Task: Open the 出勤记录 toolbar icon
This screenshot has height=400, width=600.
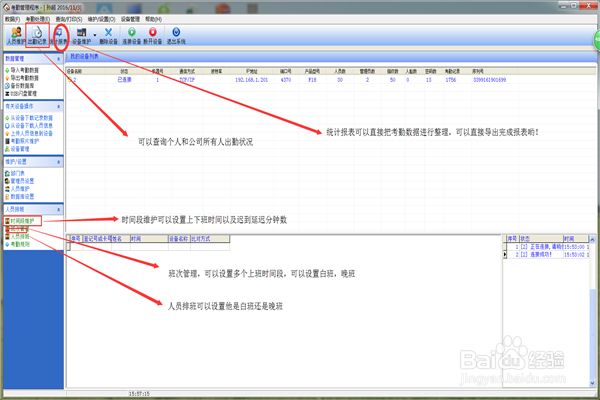Action: click(37, 36)
